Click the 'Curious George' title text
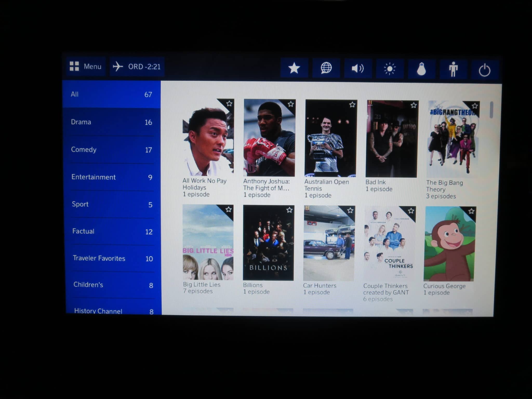 pos(444,286)
